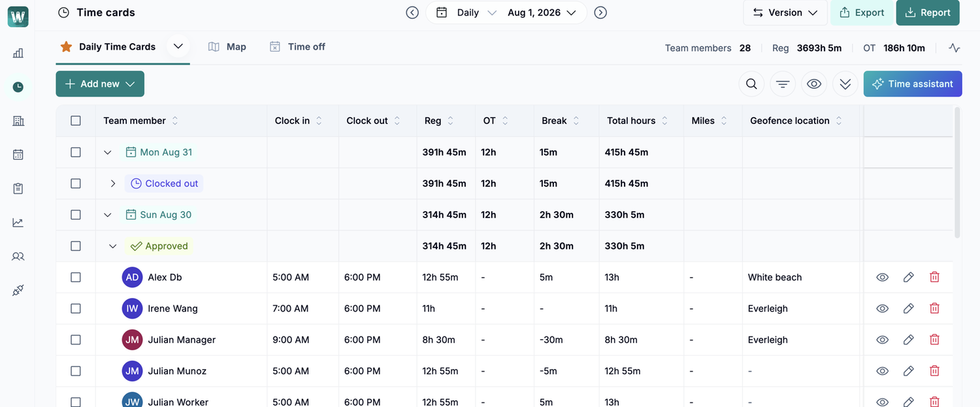980x407 pixels.
Task: View Alex Db time card eye icon
Action: [x=882, y=277]
